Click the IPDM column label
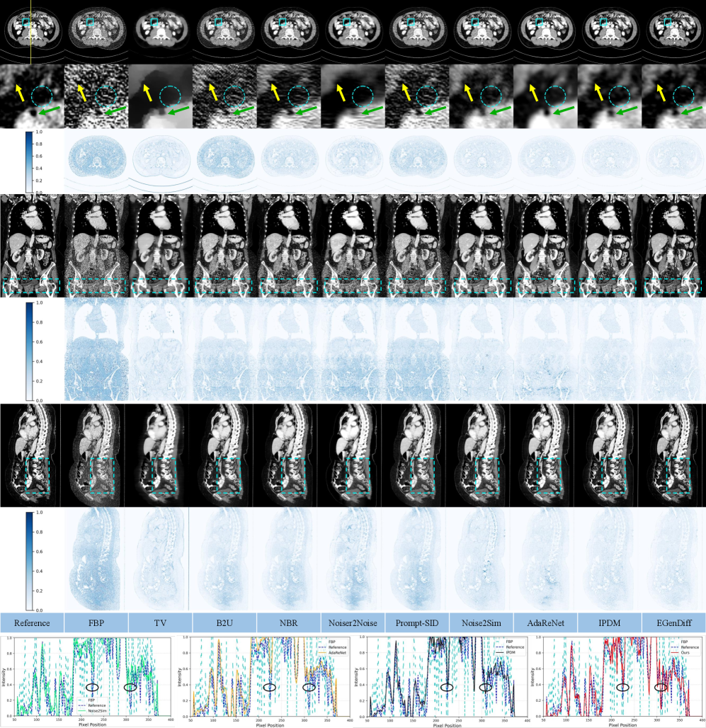 [x=610, y=622]
